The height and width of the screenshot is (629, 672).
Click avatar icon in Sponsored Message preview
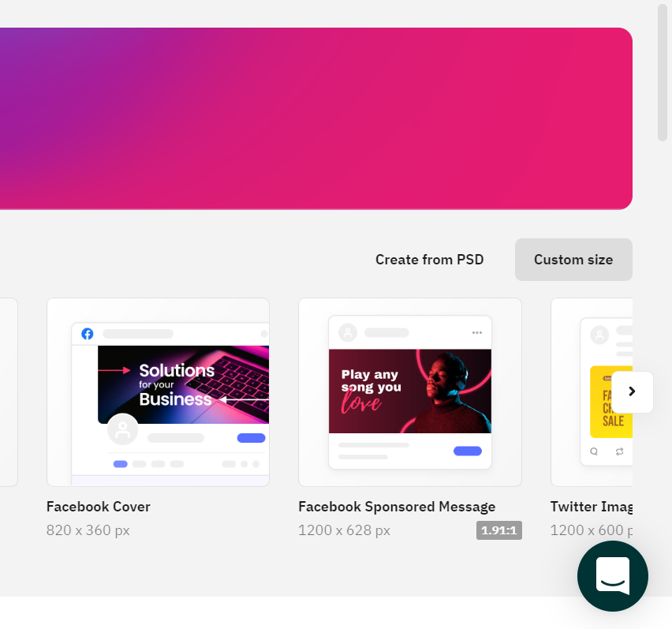[x=348, y=333]
